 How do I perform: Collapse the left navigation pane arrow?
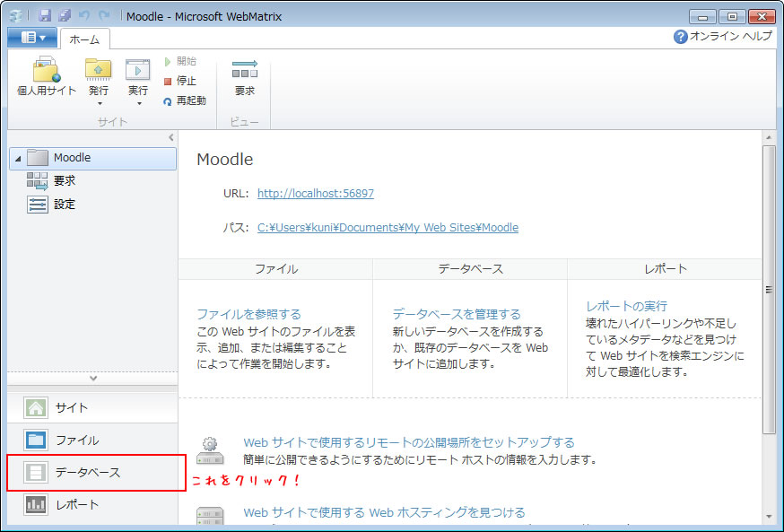point(171,137)
